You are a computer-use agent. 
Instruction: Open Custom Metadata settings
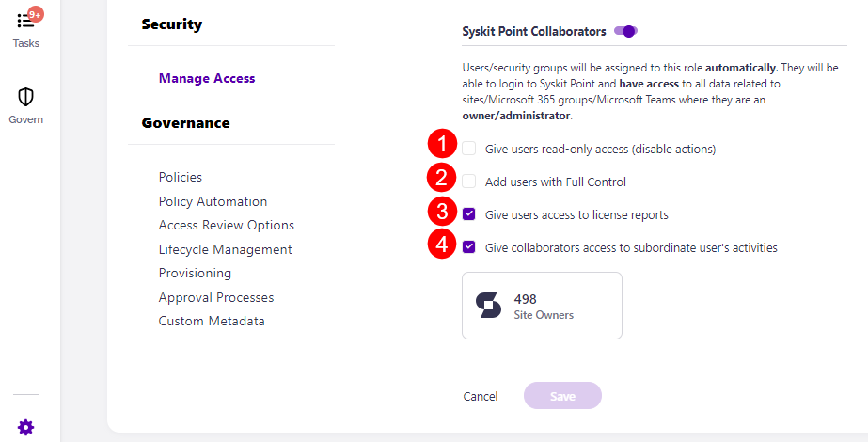coord(212,321)
